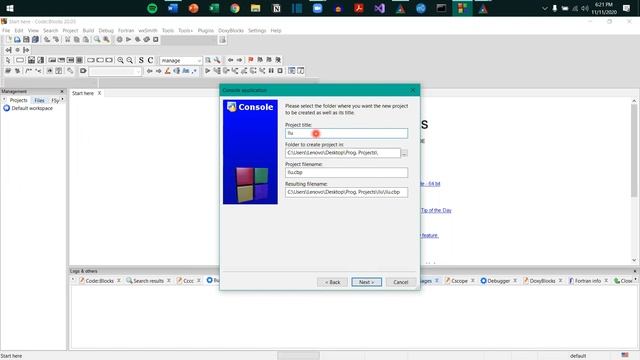Click the Project title input field
The height and width of the screenshot is (360, 640).
point(346,133)
